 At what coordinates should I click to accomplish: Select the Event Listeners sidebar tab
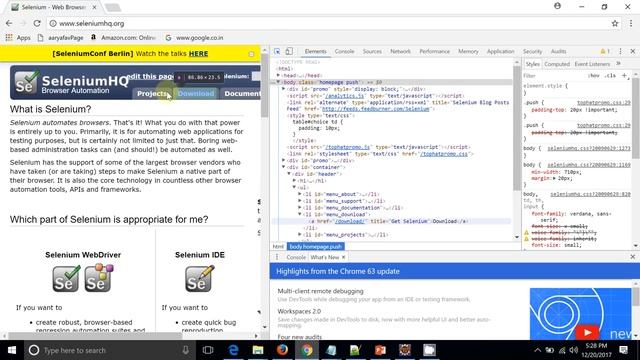pyautogui.click(x=592, y=64)
